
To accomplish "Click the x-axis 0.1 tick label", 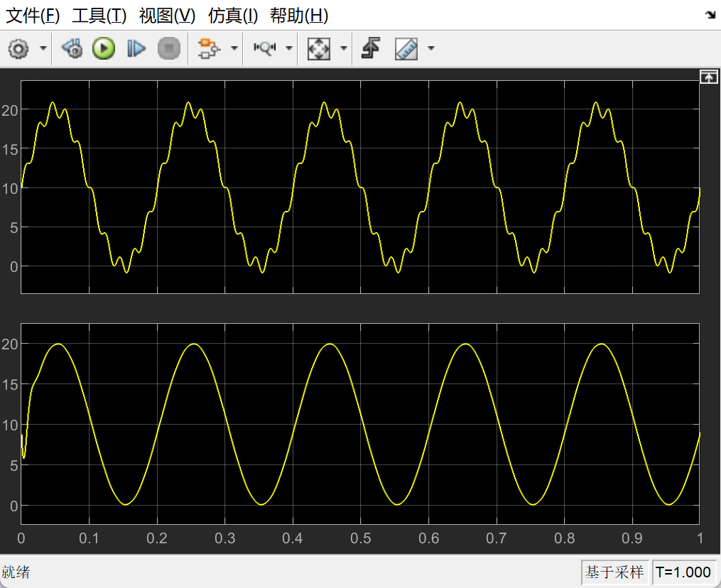I will point(89,538).
